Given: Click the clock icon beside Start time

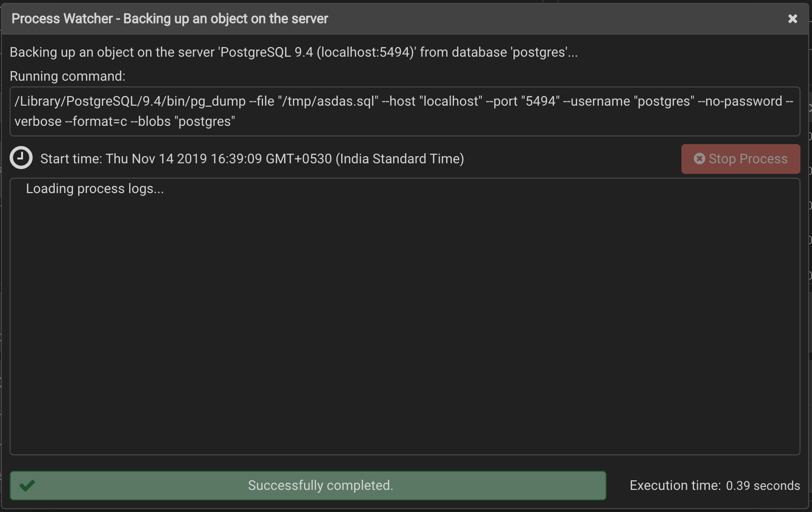Looking at the screenshot, I should [x=21, y=158].
